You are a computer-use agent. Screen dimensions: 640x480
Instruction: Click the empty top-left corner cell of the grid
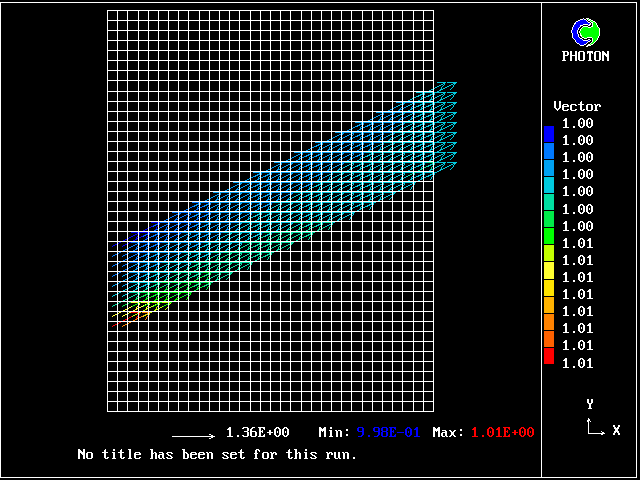click(113, 16)
